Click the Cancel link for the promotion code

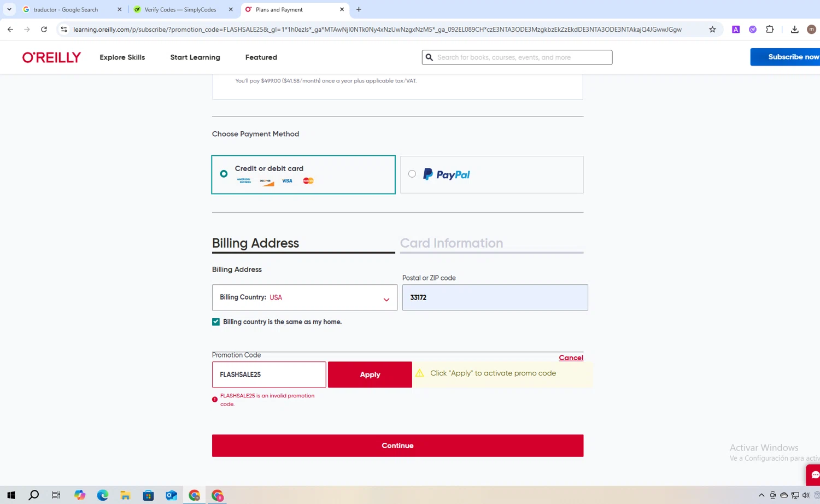tap(571, 358)
